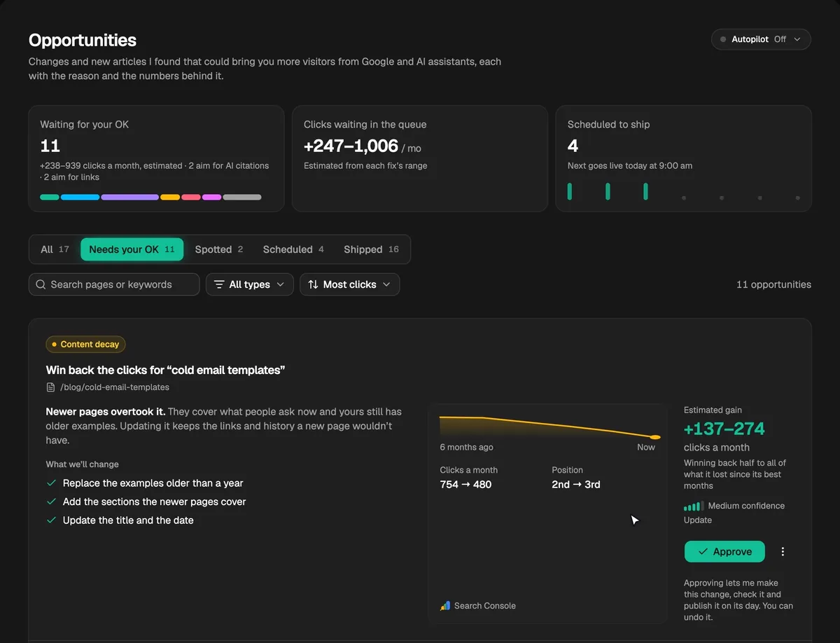
Task: Click the purple segment of the queue bar
Action: 129,198
